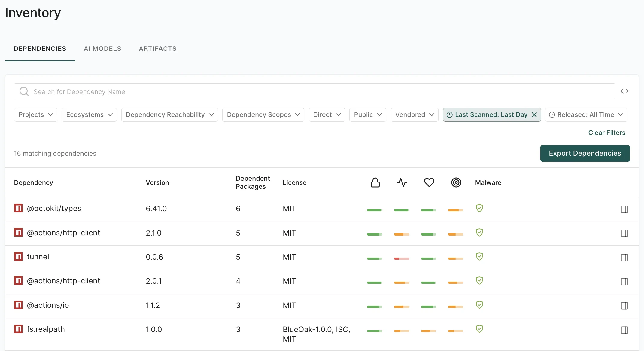Switch to the Artifacts tab

(158, 49)
